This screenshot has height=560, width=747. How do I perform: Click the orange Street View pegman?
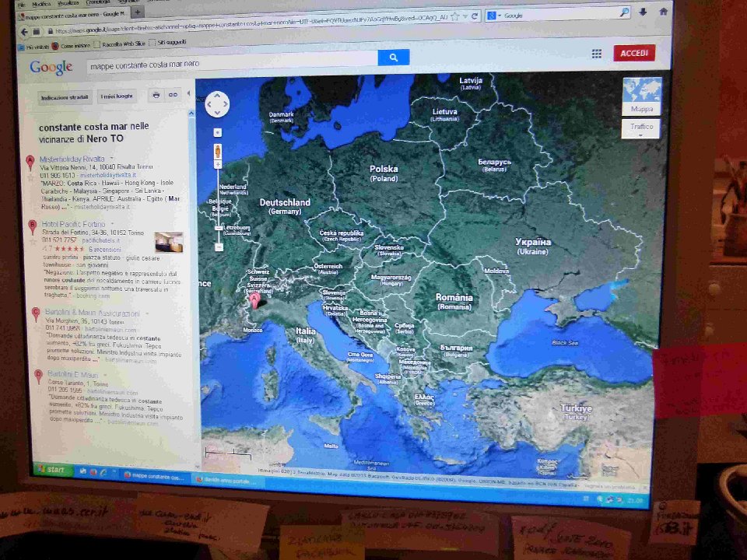[x=218, y=152]
